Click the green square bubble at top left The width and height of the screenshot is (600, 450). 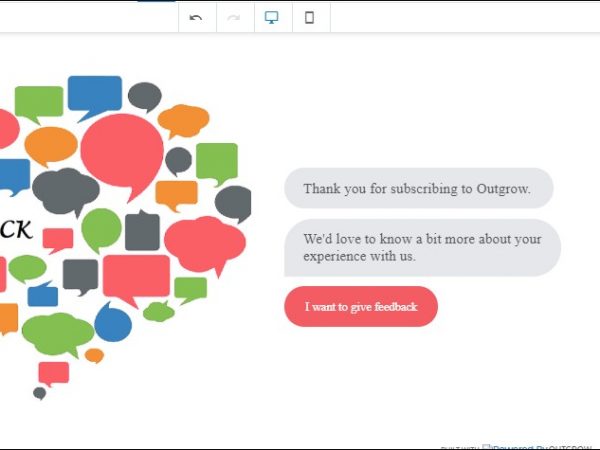pos(39,101)
